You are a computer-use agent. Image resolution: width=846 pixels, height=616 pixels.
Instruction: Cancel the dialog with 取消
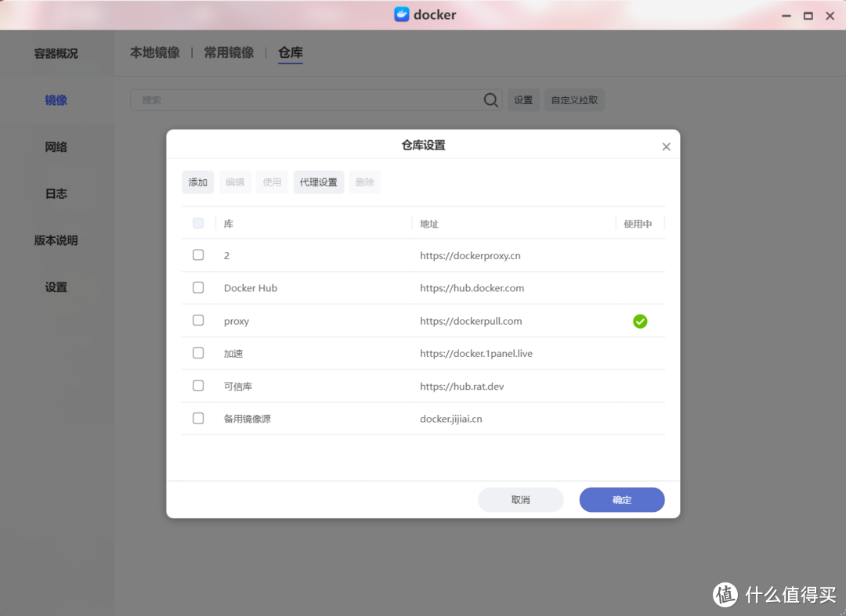pyautogui.click(x=520, y=499)
